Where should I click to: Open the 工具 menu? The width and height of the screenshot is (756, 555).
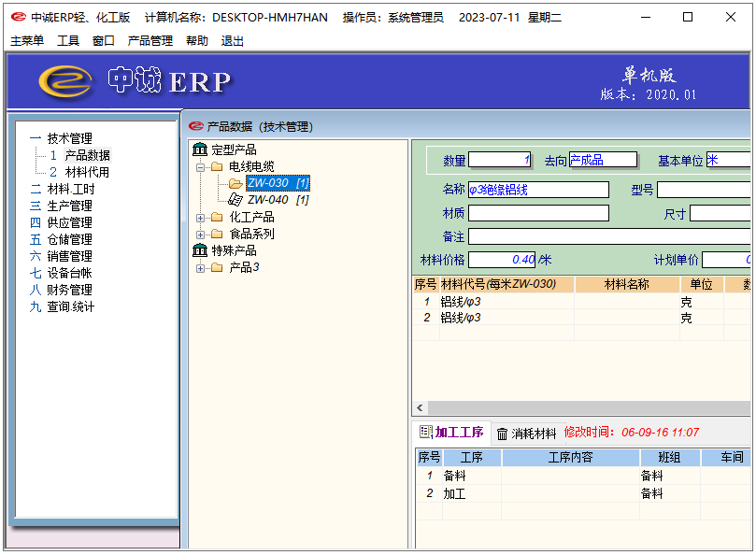click(68, 41)
